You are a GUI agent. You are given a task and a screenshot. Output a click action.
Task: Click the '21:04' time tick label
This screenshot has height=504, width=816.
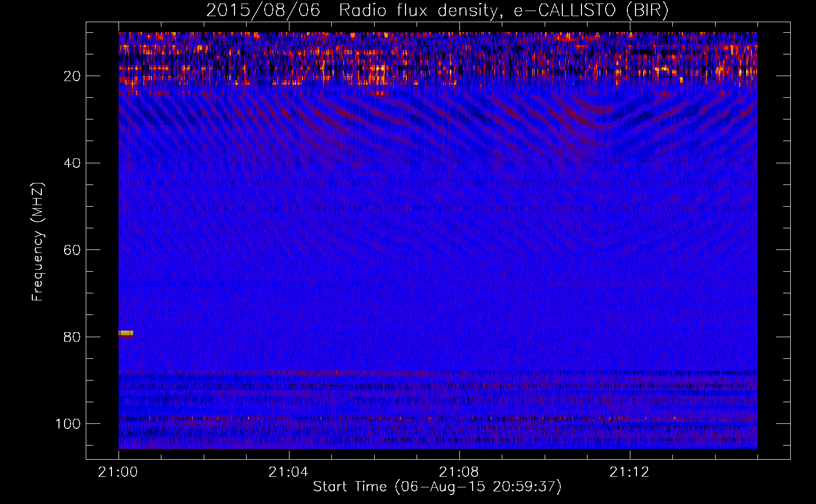click(x=288, y=472)
